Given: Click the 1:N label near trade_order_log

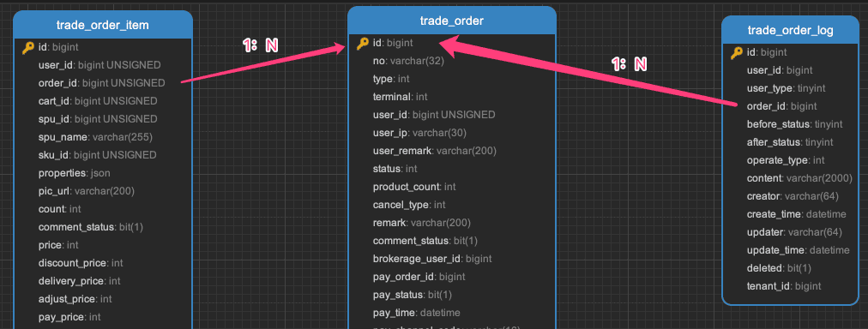Looking at the screenshot, I should tap(629, 64).
